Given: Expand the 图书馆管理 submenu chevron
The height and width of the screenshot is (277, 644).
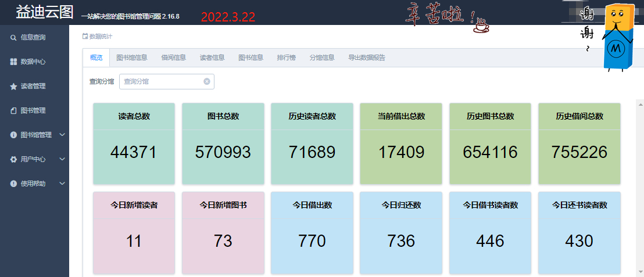Looking at the screenshot, I should point(62,135).
